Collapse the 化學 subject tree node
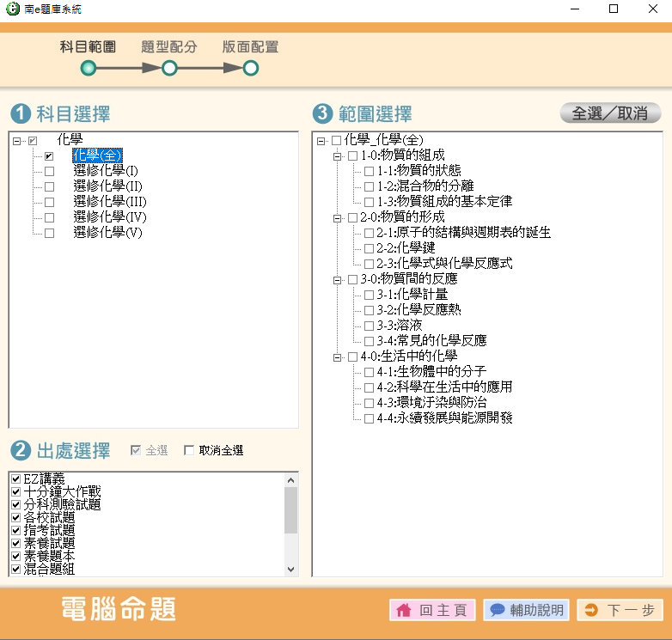Screen dimensions: 672x640 point(16,141)
